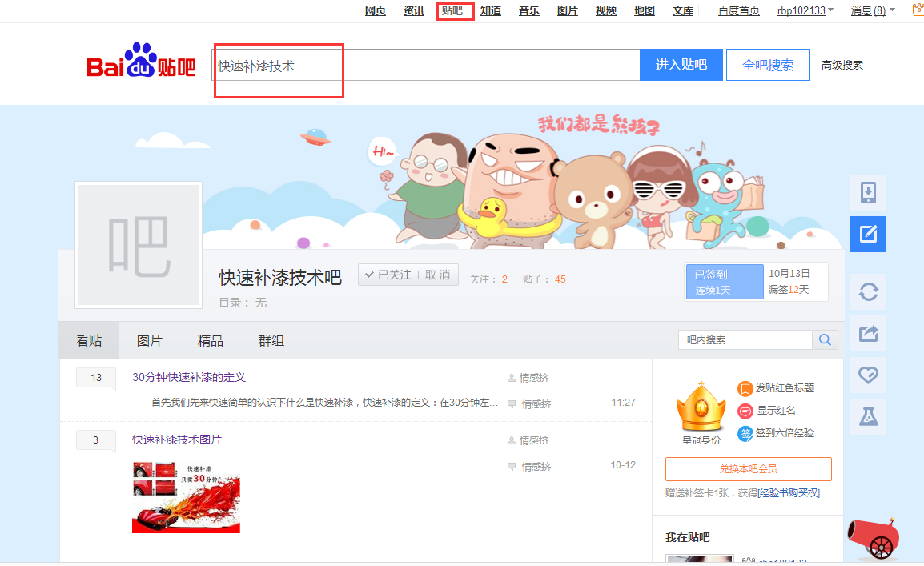
Task: Switch to the 图片 forum tab
Action: [150, 340]
